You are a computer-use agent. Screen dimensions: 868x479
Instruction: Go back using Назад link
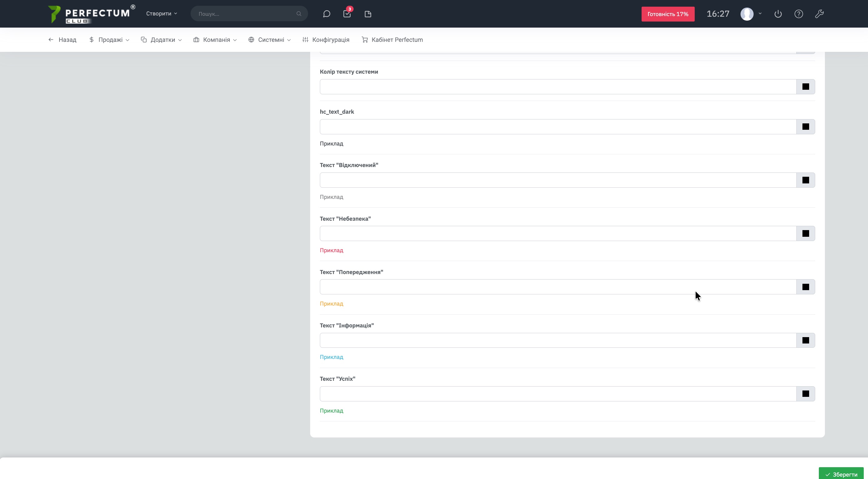click(x=62, y=40)
